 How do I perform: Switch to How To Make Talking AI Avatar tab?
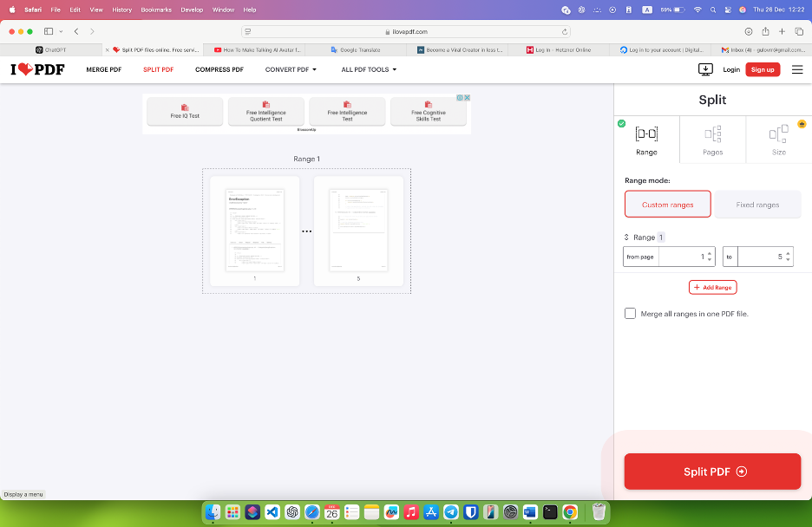coord(256,50)
